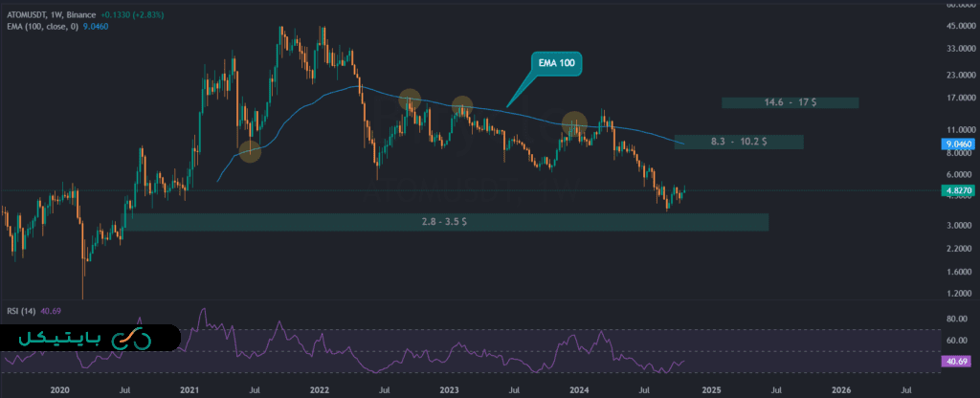Select the 14.6 - 17 $ resistance zone
The width and height of the screenshot is (980, 398).
click(x=791, y=102)
